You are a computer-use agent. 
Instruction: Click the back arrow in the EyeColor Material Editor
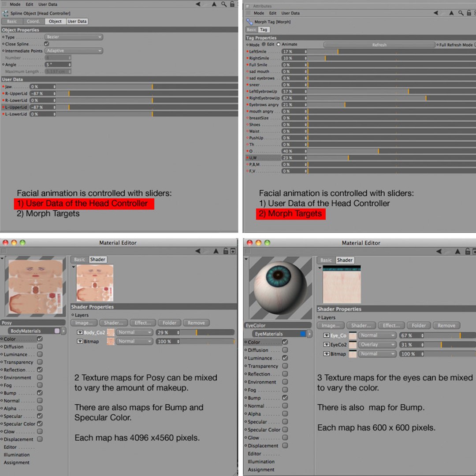pos(439,251)
